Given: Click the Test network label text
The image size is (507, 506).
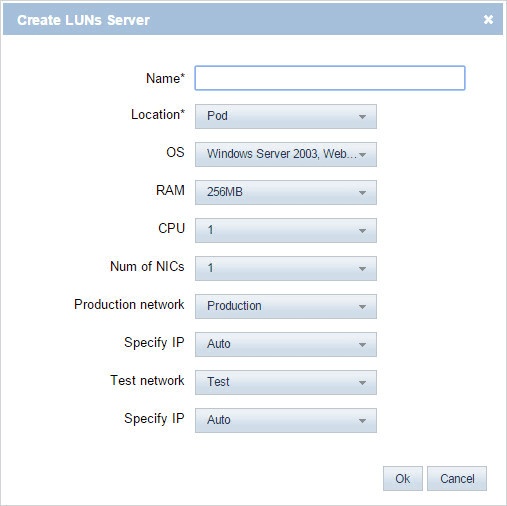Looking at the screenshot, I should (x=147, y=380).
